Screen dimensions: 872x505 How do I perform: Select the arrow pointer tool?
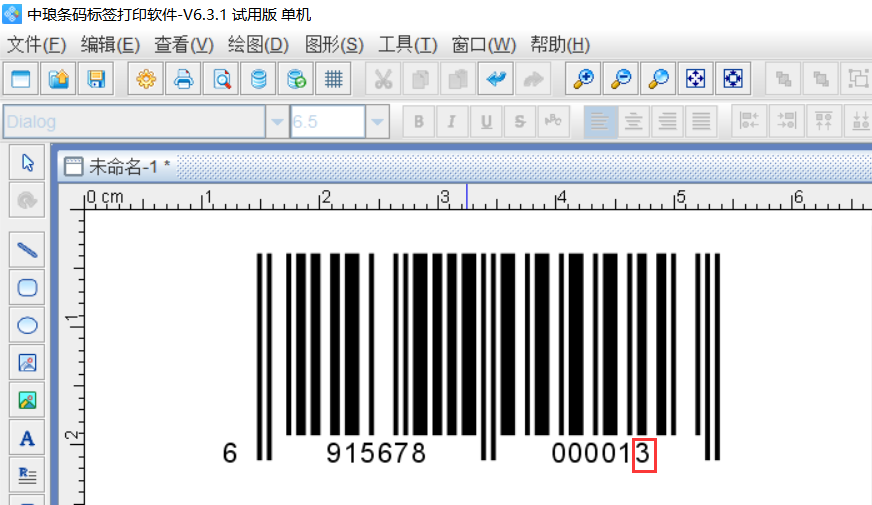click(x=27, y=162)
